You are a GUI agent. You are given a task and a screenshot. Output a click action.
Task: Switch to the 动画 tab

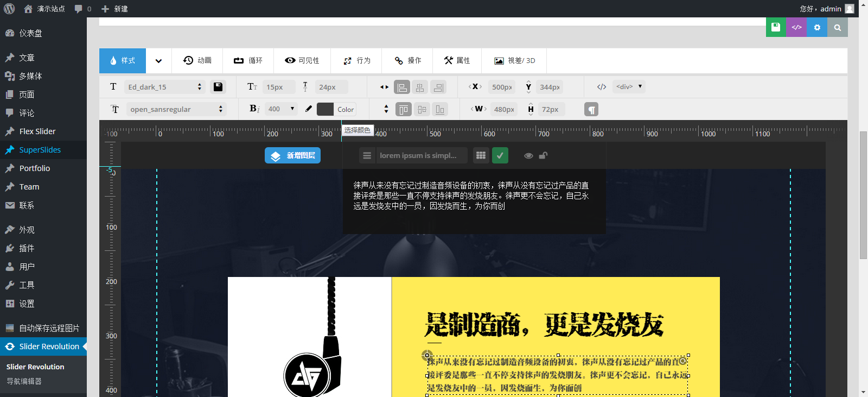(x=197, y=61)
